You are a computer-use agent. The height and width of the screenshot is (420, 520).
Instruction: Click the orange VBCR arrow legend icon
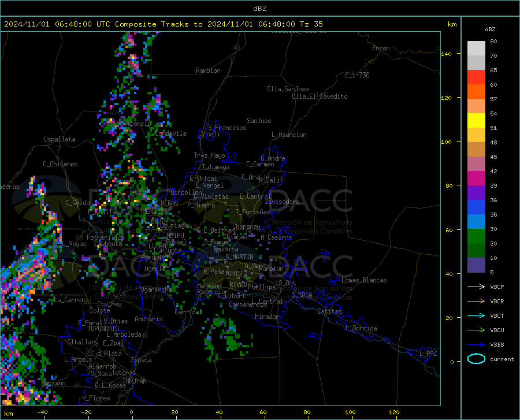[476, 301]
